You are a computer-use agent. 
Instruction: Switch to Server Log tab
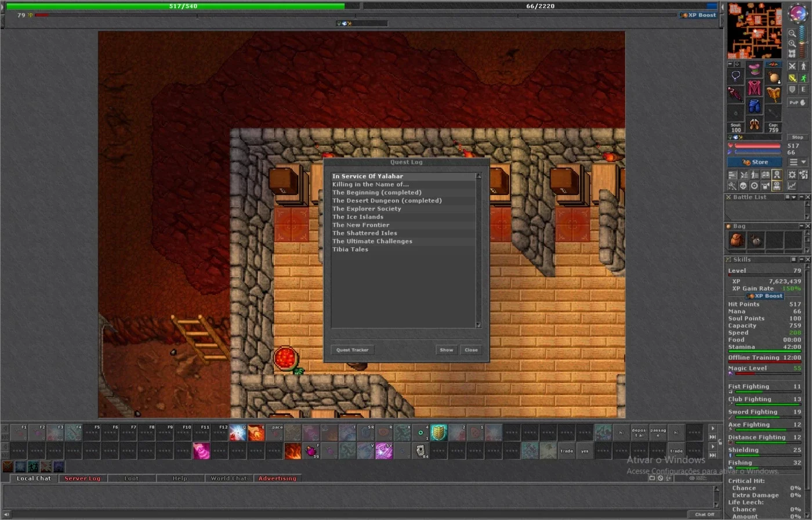click(x=82, y=478)
